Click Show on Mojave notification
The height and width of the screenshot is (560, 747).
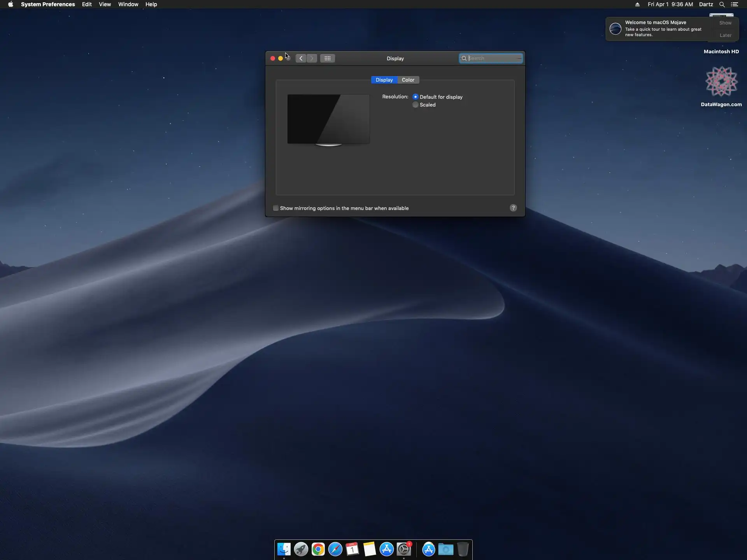(x=725, y=23)
